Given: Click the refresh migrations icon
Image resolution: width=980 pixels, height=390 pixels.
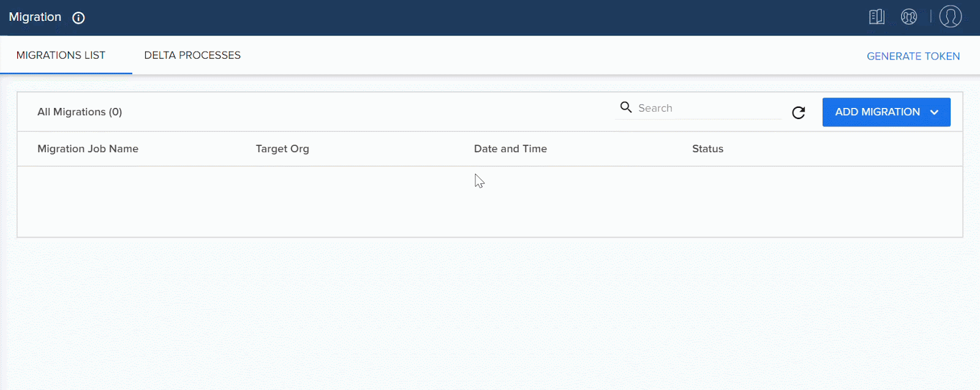Looking at the screenshot, I should coord(798,112).
